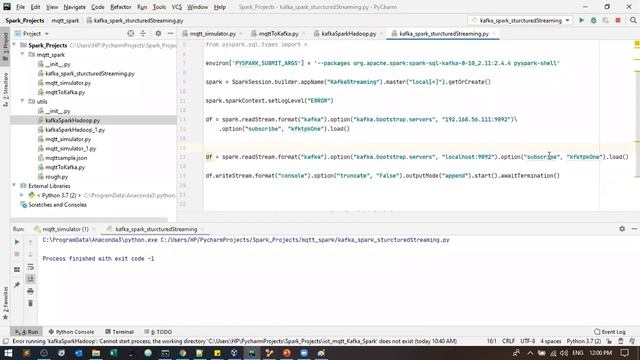Toggle scroll to end in console
This screenshot has height=360, width=640.
[x=30, y=279]
